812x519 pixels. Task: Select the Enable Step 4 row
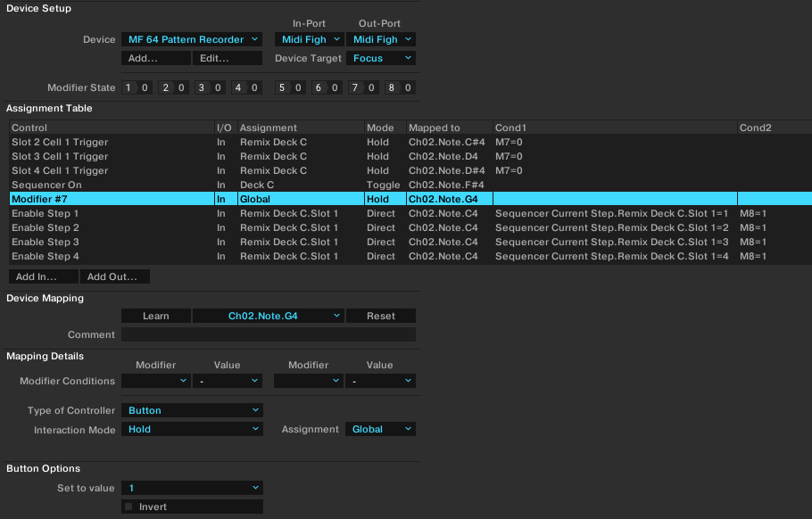[410, 256]
